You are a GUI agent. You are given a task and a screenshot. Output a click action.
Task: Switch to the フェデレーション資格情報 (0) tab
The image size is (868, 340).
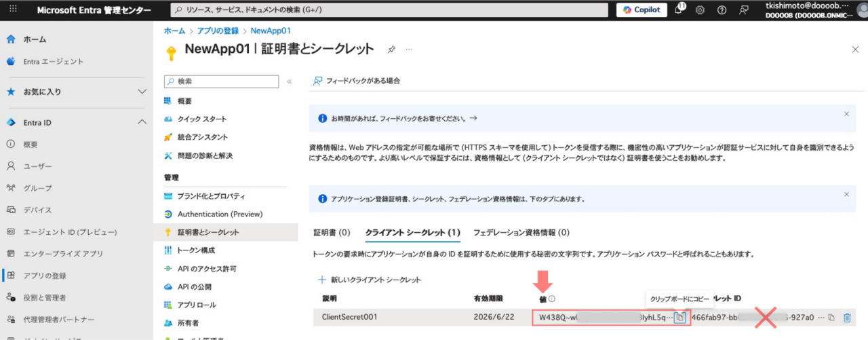pyautogui.click(x=521, y=232)
